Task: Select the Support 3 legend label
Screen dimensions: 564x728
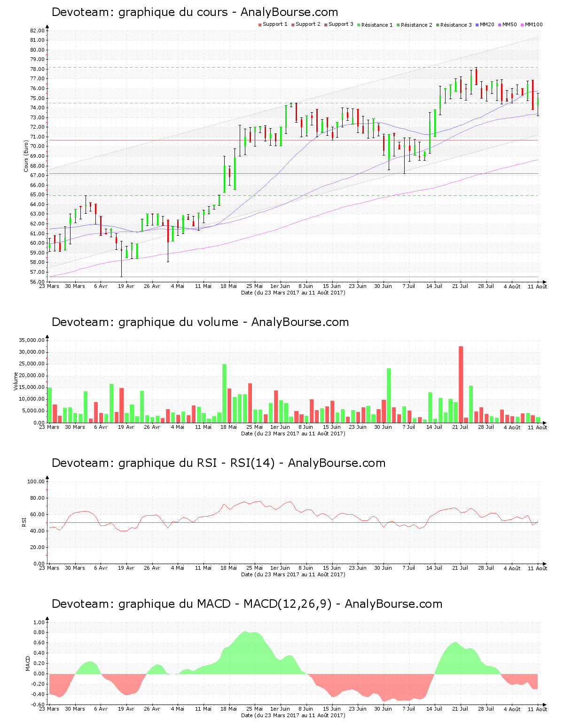Action: pos(341,24)
